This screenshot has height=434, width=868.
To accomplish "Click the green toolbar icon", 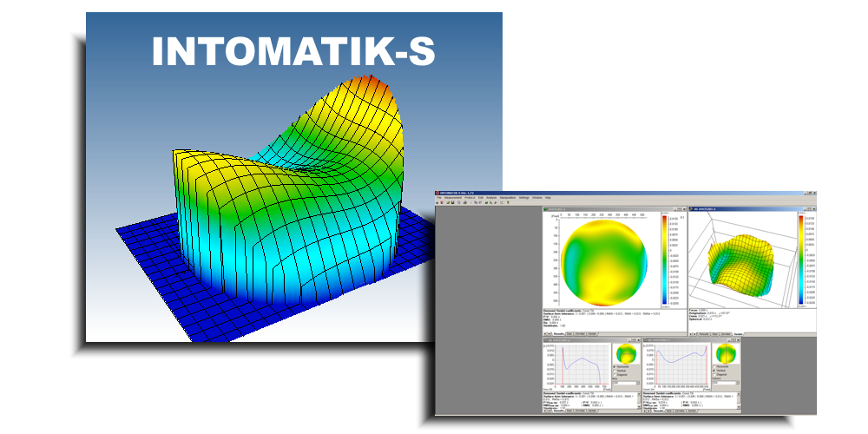I will pyautogui.click(x=487, y=202).
